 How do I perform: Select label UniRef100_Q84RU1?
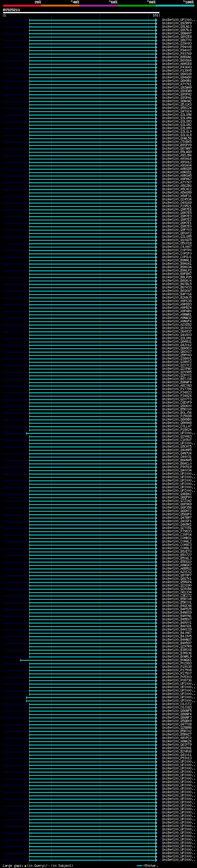click(177, 342)
